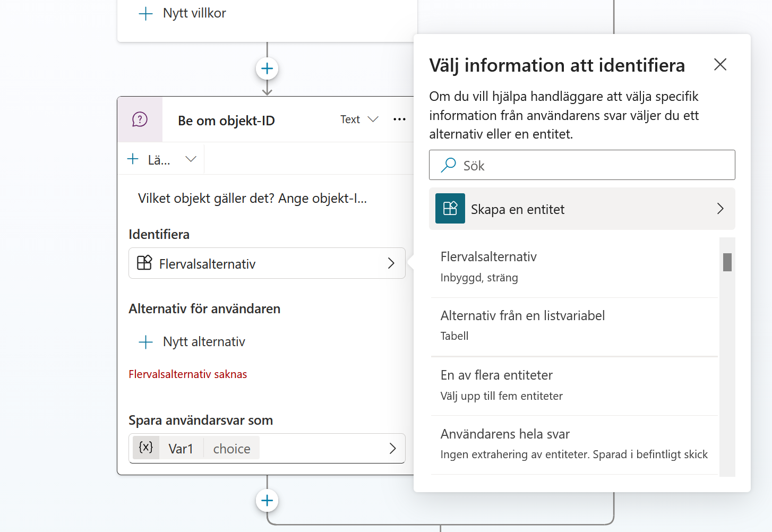Click the variable {x} icon
This screenshot has width=772, height=532.
[x=146, y=448]
